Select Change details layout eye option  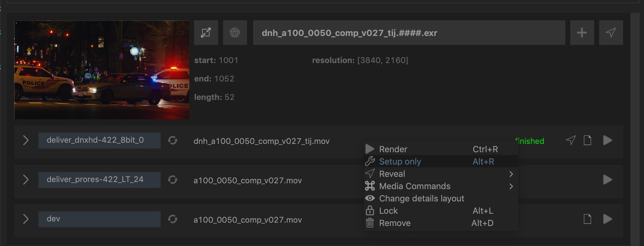[x=421, y=198]
